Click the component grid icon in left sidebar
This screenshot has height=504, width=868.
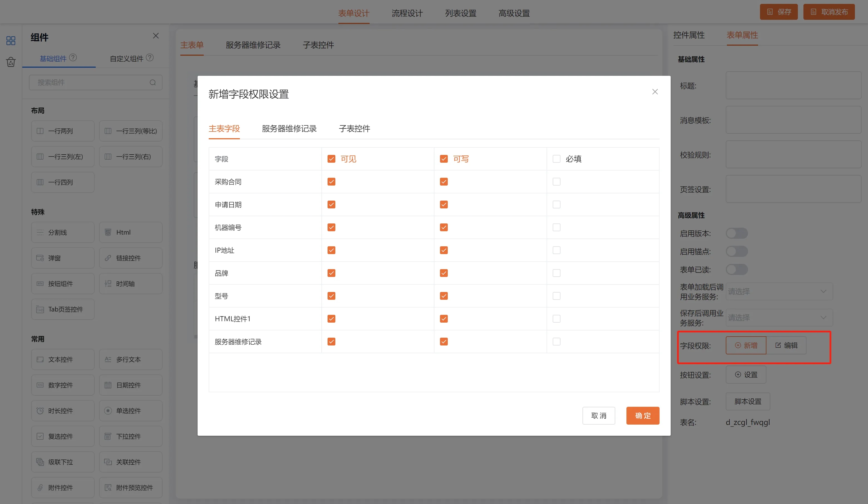[11, 41]
